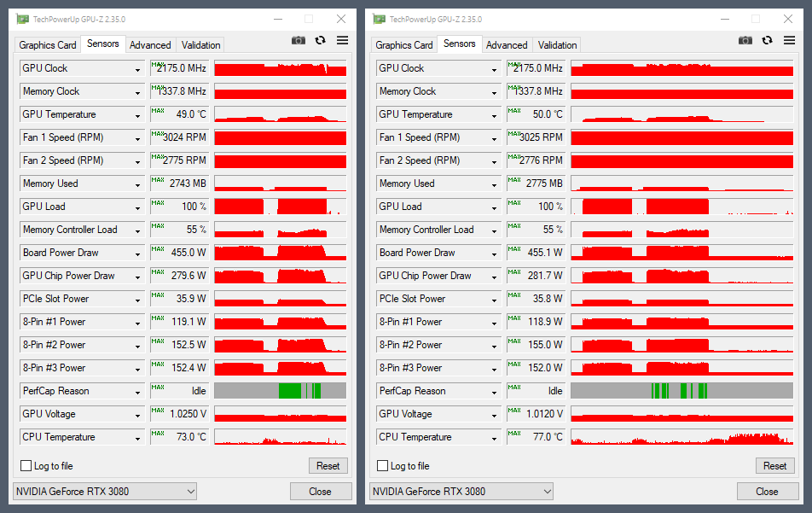
Task: Click the screenshot camera icon in right window
Action: [x=745, y=40]
